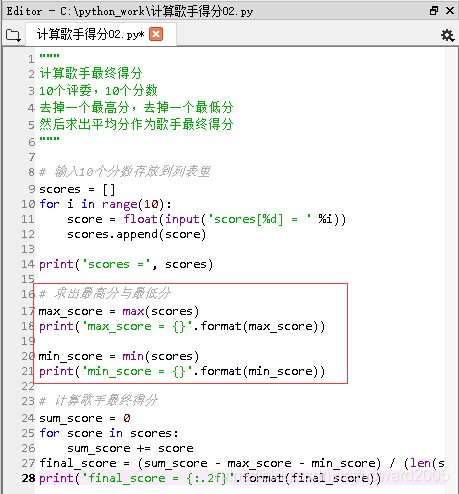Screen dimensions: 459x494
Task: Click the line for score in scores:
Action: click(x=109, y=433)
